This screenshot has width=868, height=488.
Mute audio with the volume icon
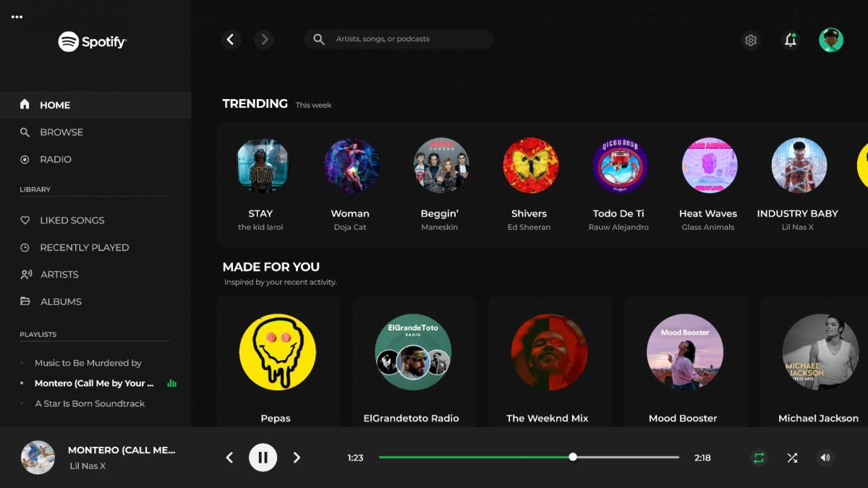click(825, 458)
